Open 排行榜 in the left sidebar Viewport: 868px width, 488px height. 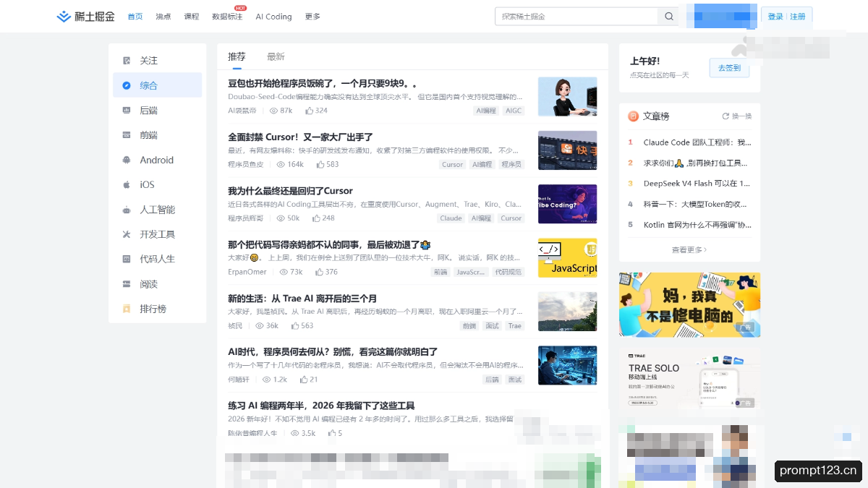coord(157,309)
